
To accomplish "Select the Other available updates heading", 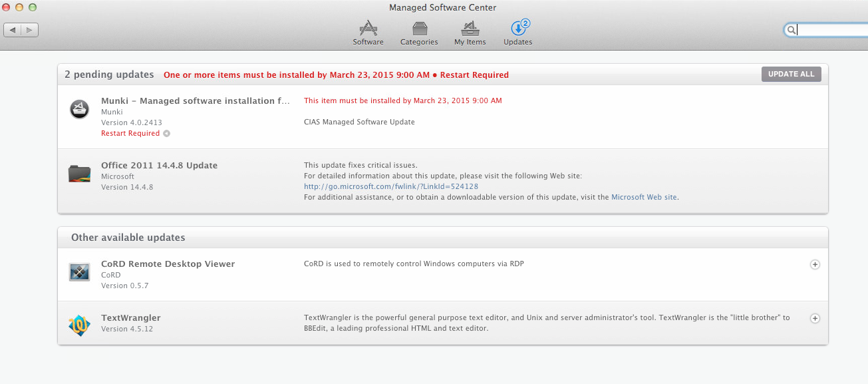I will click(x=128, y=238).
